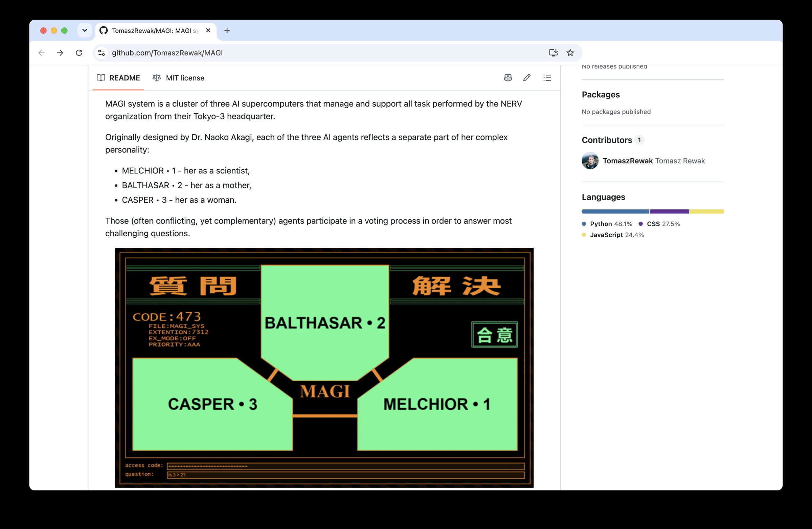The image size is (812, 529).
Task: Reload the GitHub page
Action: tap(79, 53)
